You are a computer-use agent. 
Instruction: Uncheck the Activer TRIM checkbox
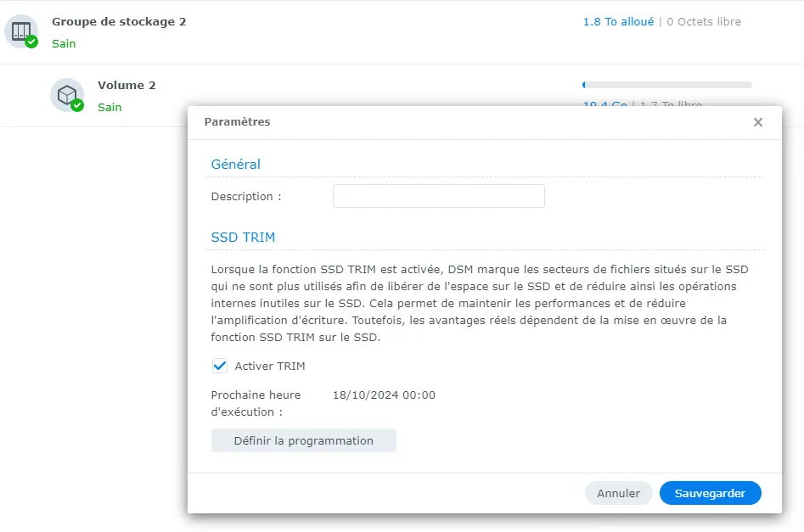coord(220,366)
